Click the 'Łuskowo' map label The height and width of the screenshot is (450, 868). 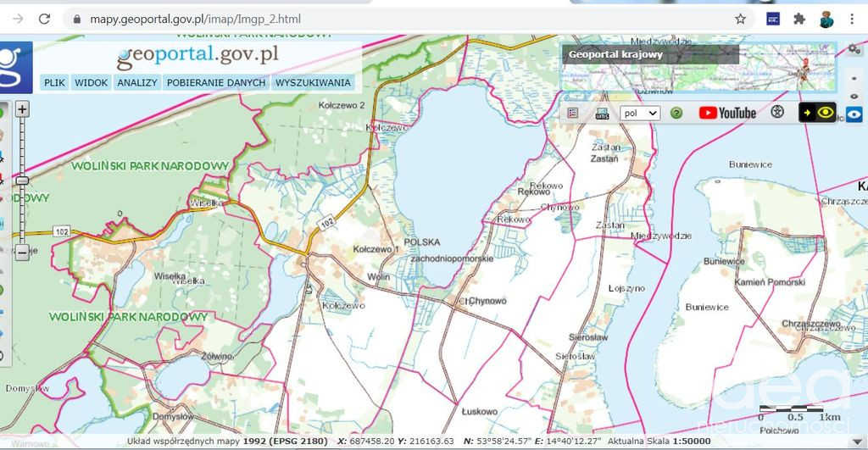[x=480, y=412]
